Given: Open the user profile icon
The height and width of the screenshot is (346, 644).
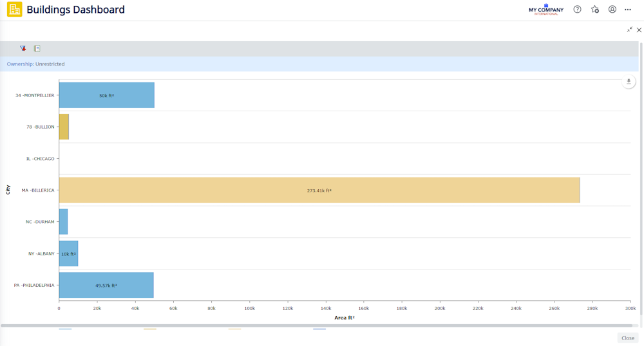Looking at the screenshot, I should [612, 10].
